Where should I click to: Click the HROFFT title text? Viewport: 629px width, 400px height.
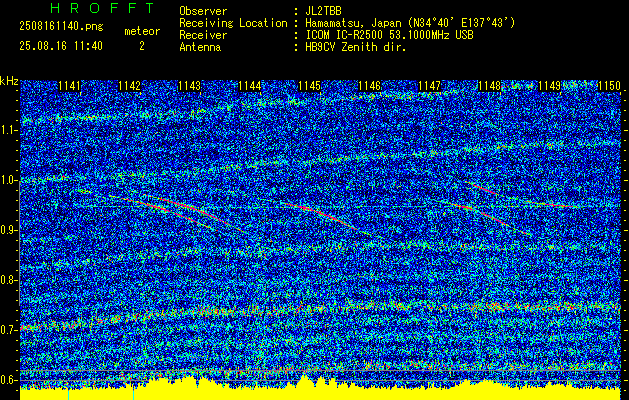pos(102,8)
